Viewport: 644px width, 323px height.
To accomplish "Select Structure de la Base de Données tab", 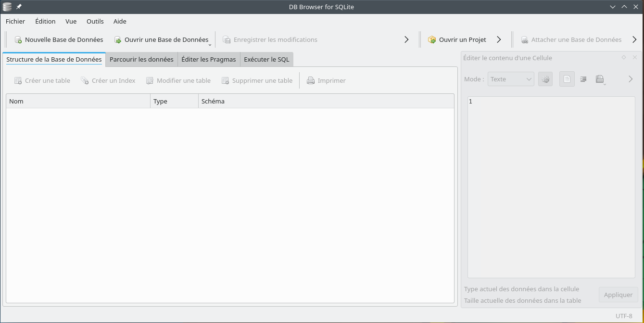I will click(x=54, y=59).
